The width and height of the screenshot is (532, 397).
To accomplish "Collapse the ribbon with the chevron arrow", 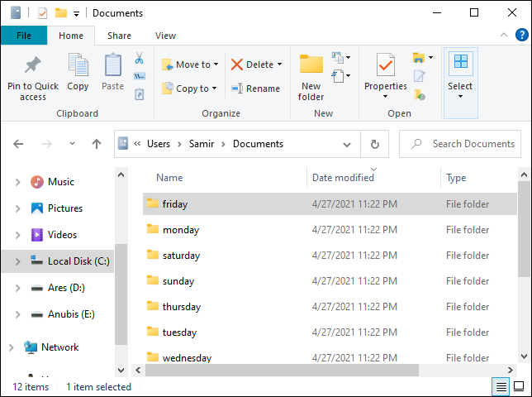I will [504, 35].
